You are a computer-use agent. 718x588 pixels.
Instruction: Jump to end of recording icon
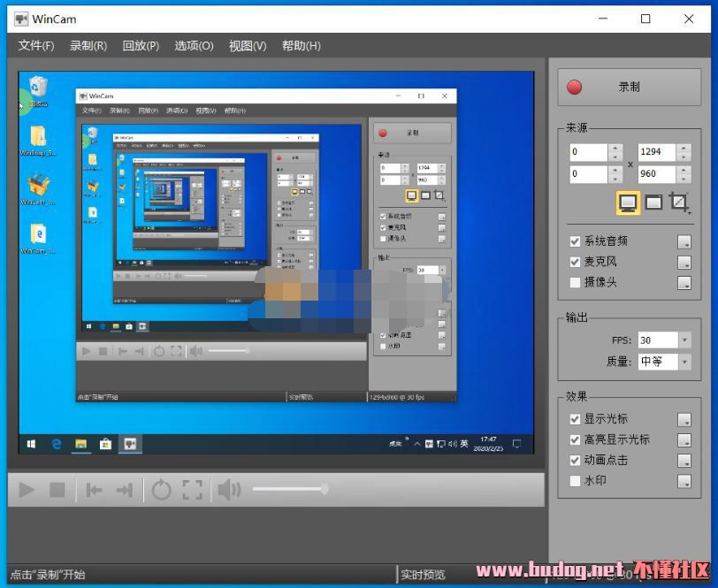pyautogui.click(x=125, y=490)
